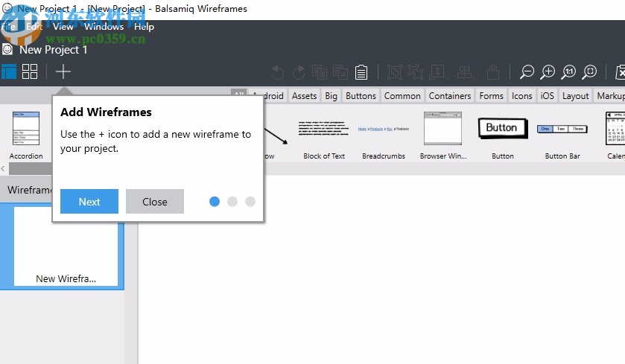
Task: Click the Wireframes panel header
Action: tap(26, 190)
